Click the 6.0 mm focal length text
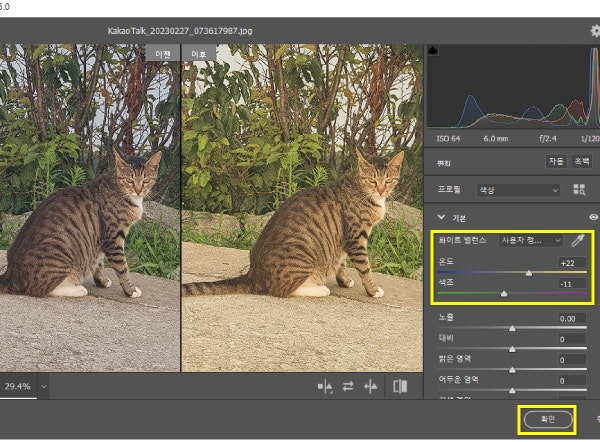 (x=496, y=139)
